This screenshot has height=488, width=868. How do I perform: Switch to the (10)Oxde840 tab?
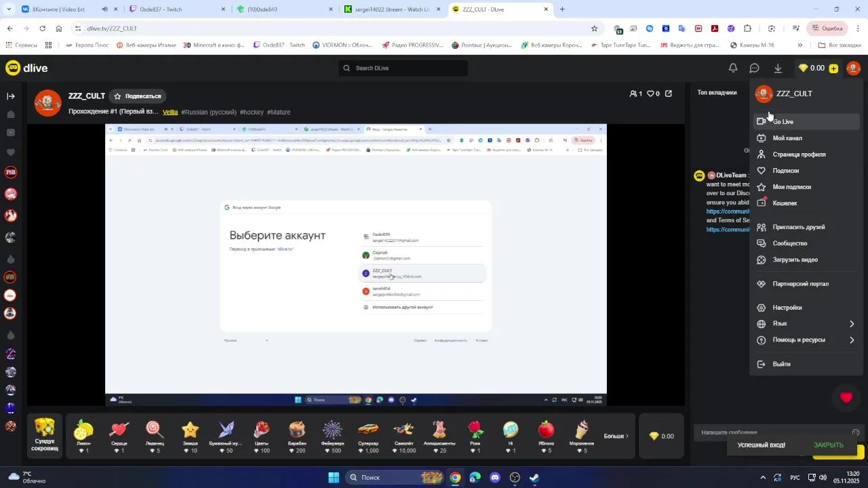[284, 9]
